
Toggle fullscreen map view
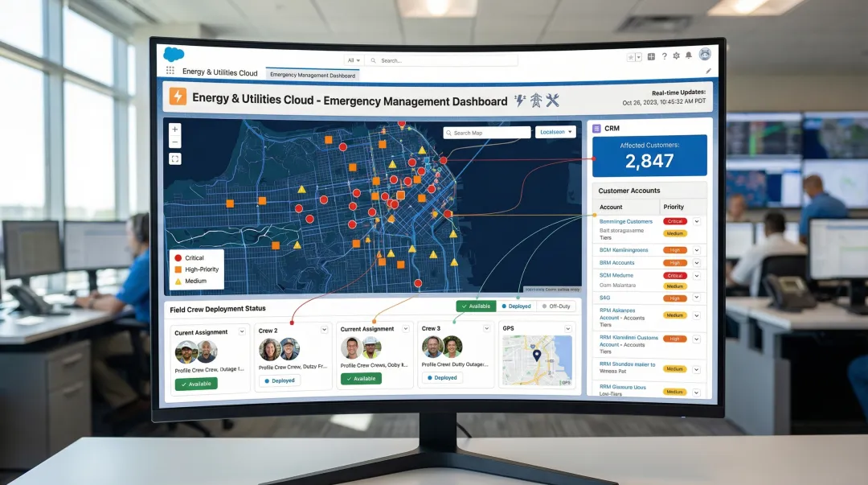click(x=175, y=158)
